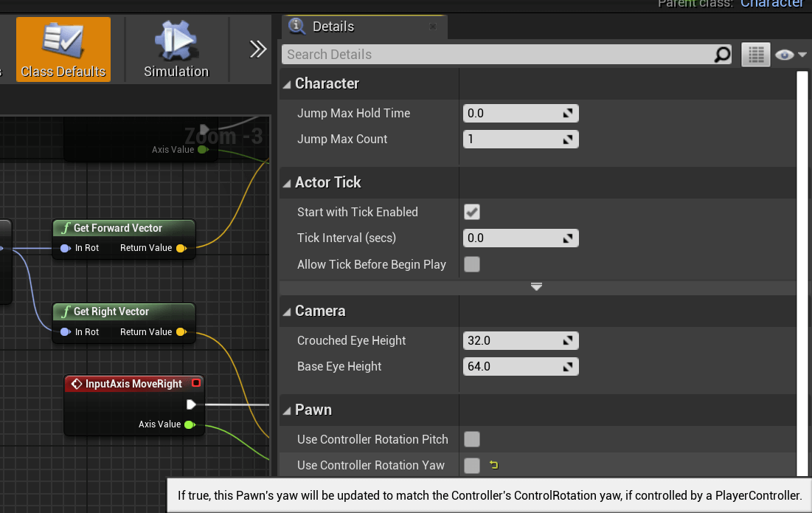Click InputAxis MoveRight execution output pin
Image resolution: width=812 pixels, height=513 pixels.
coord(191,404)
